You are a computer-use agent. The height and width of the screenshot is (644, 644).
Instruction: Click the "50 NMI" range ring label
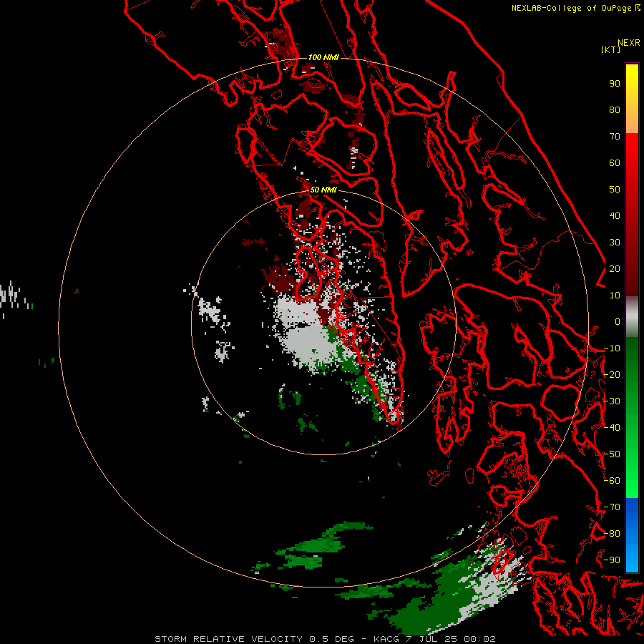tap(323, 190)
